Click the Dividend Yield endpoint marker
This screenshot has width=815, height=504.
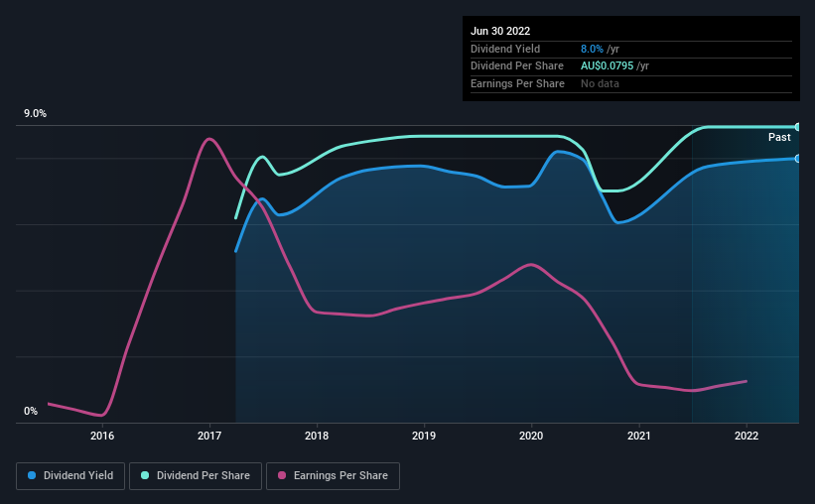797,159
